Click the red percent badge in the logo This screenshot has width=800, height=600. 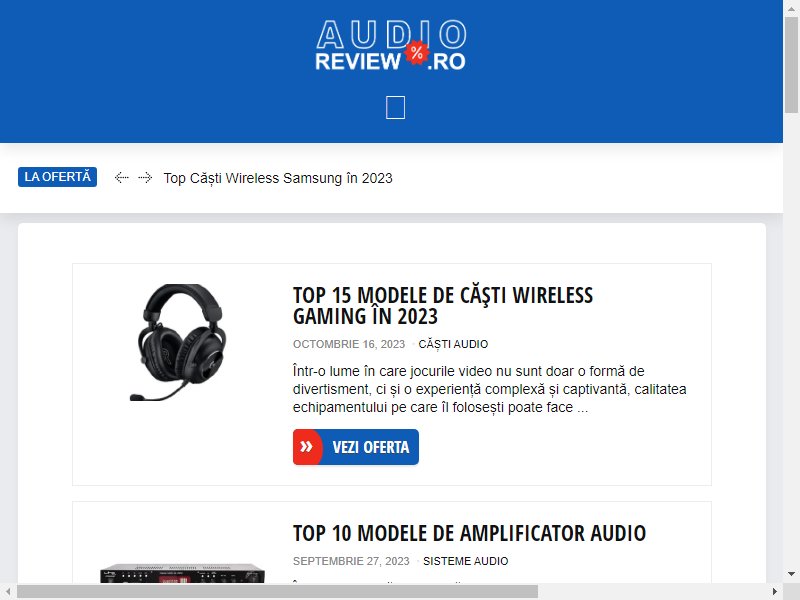pyautogui.click(x=417, y=52)
